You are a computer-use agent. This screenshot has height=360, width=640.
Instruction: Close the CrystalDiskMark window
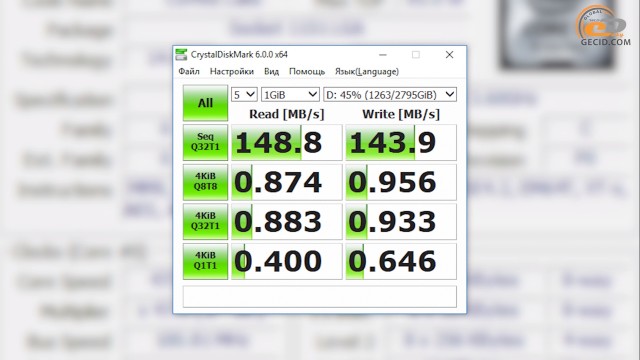(x=449, y=55)
